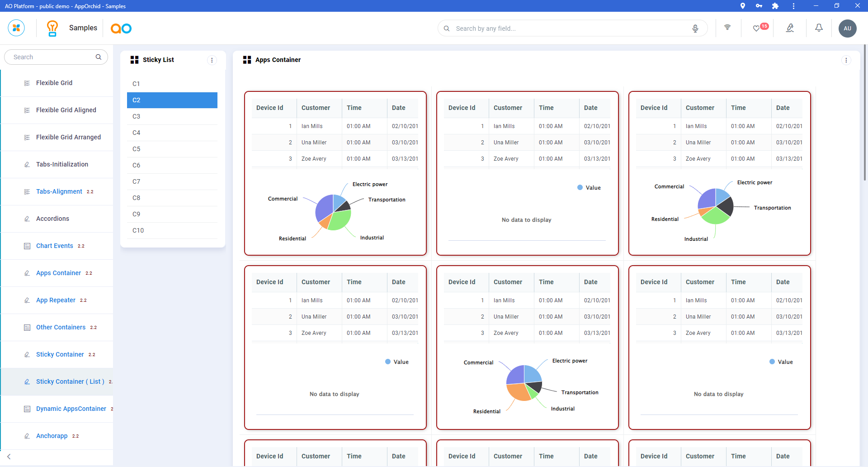Viewport: 868px width, 467px height.
Task: Sort by Customer column in first table
Action: click(316, 108)
